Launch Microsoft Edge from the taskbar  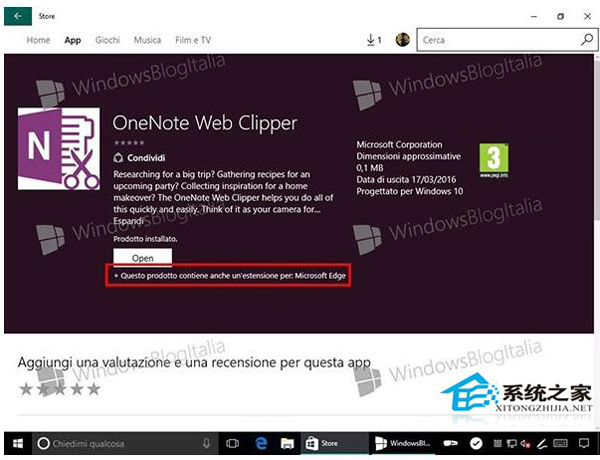coord(261,444)
